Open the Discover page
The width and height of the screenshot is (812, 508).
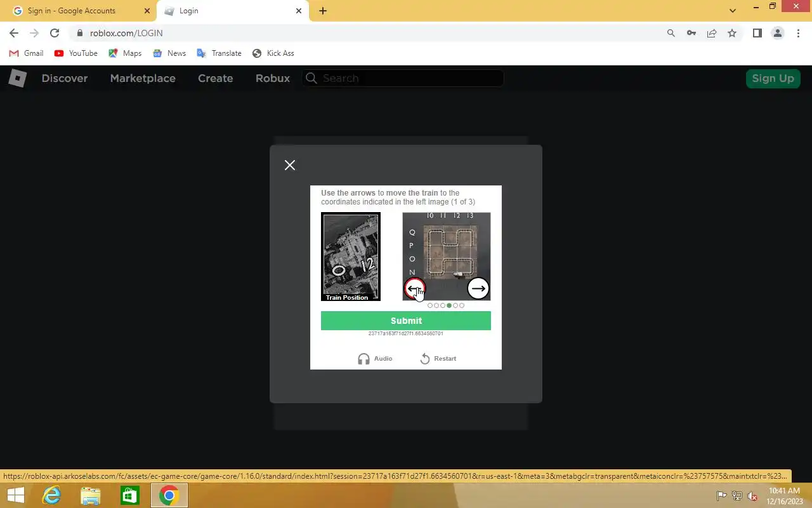[65, 78]
